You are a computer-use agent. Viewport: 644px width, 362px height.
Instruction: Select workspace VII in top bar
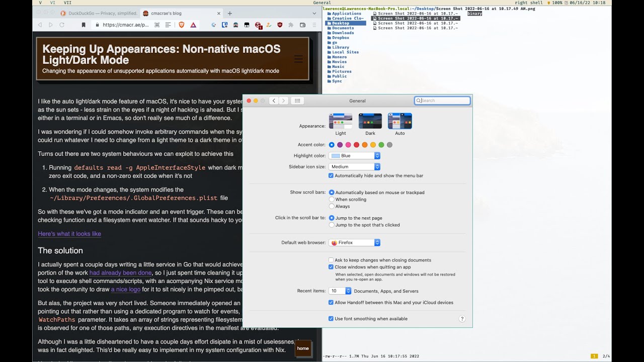click(68, 3)
